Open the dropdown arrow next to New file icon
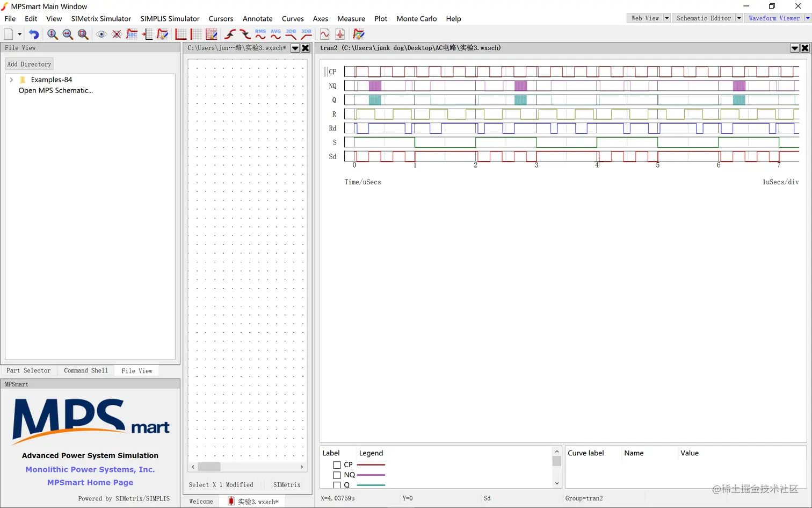812x508 pixels. [20, 34]
